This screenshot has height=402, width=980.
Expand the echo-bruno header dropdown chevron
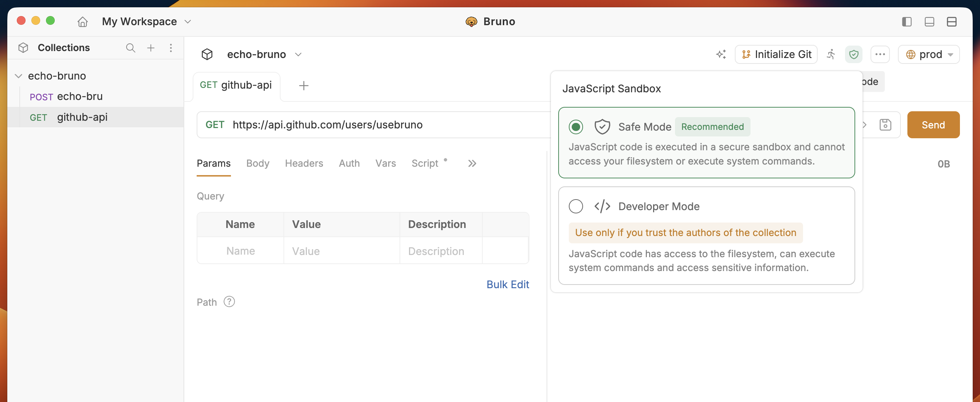pos(298,54)
